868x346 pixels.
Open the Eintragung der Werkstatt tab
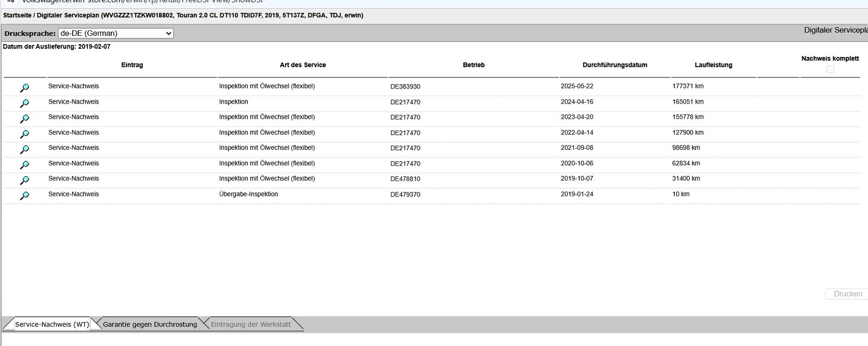coord(251,324)
